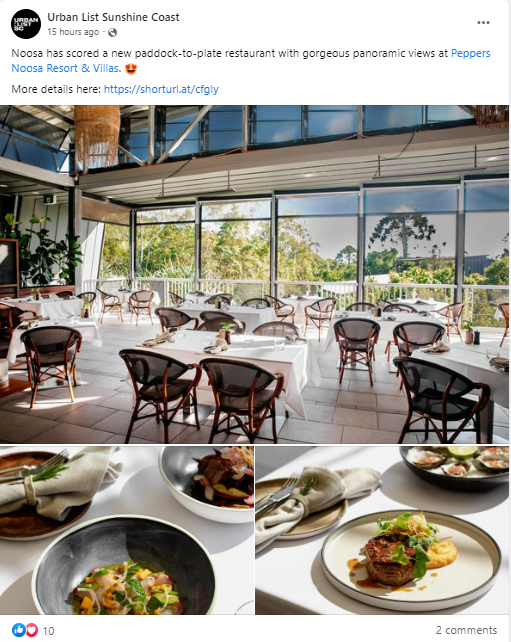Open the three-dot post options menu
Image resolution: width=511 pixels, height=642 pixels.
[483, 23]
